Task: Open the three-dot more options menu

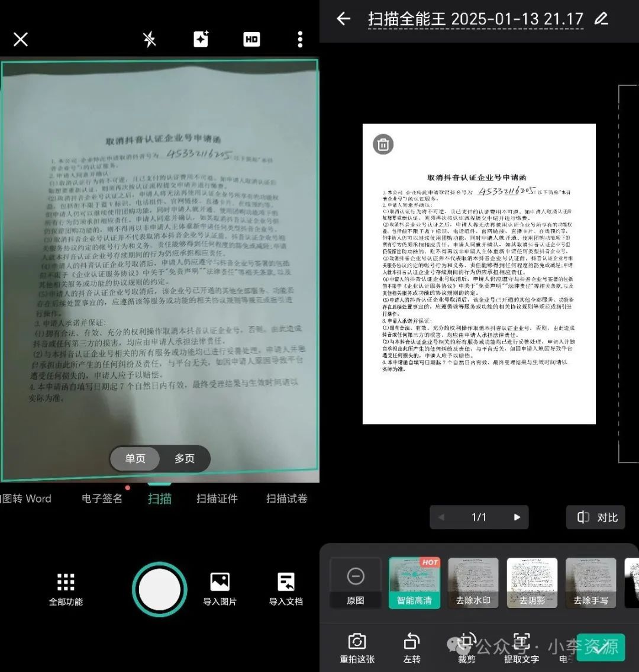Action: [x=300, y=40]
